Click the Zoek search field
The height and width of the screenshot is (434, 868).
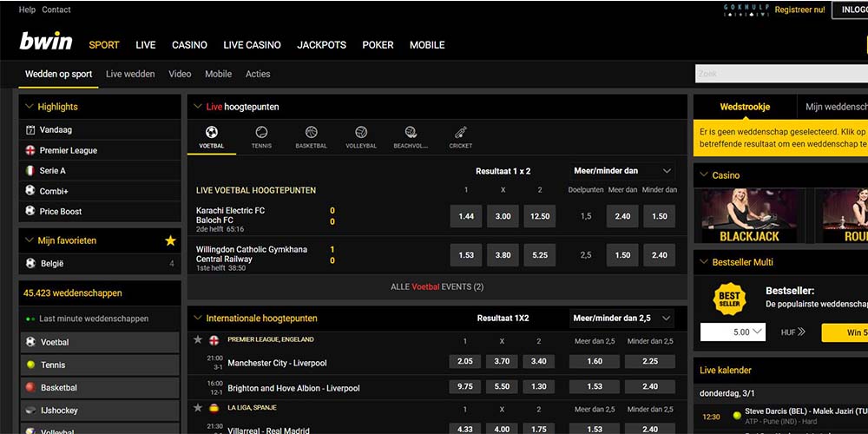click(781, 75)
